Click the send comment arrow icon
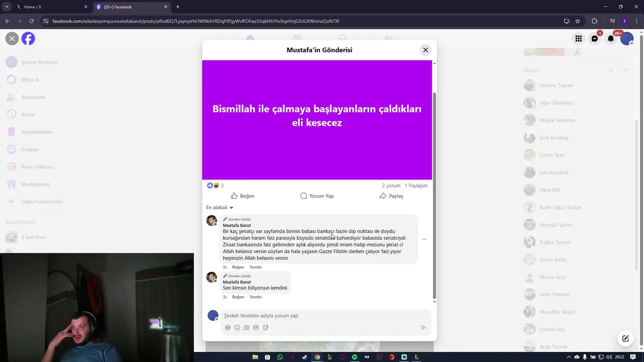Image resolution: width=644 pixels, height=362 pixels. click(x=424, y=327)
